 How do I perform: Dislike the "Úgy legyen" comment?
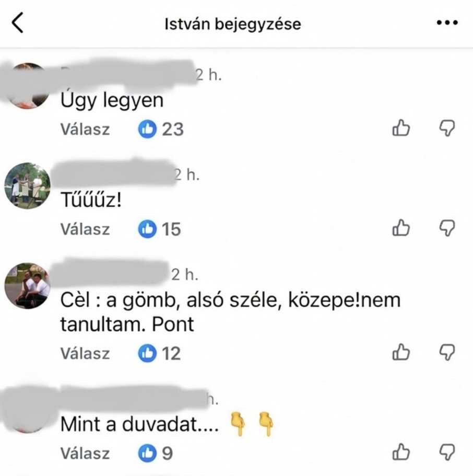447,129
